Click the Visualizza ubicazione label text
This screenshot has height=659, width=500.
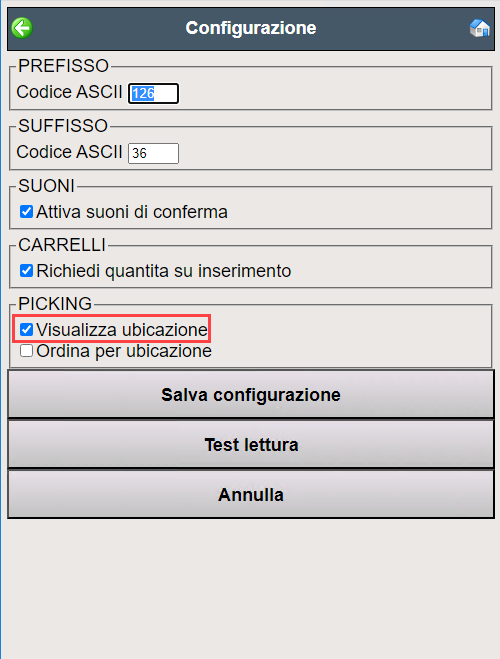click(122, 330)
